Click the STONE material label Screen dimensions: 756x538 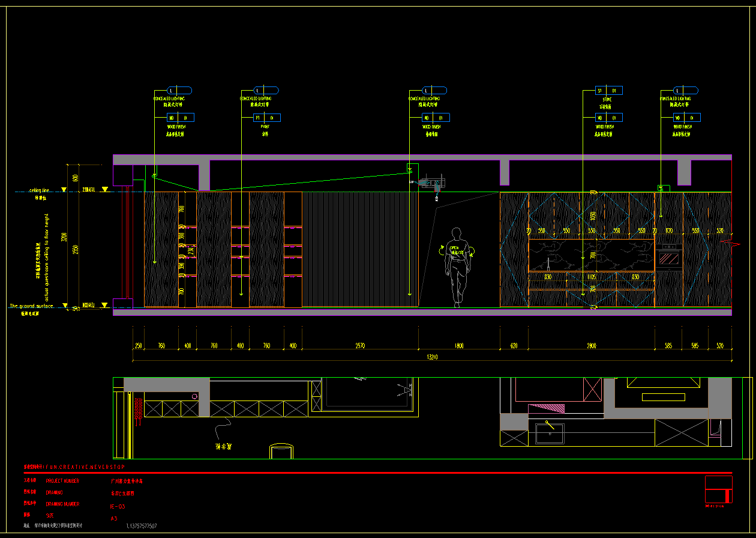[x=607, y=99]
